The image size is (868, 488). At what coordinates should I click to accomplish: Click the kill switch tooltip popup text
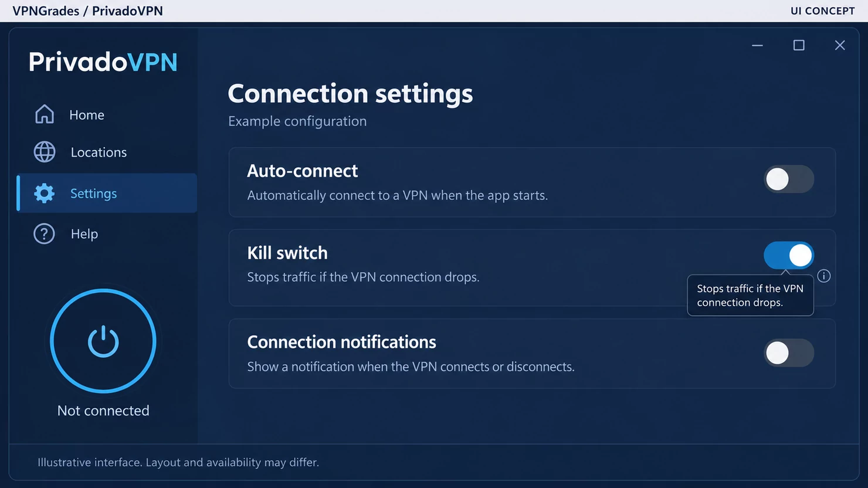750,296
